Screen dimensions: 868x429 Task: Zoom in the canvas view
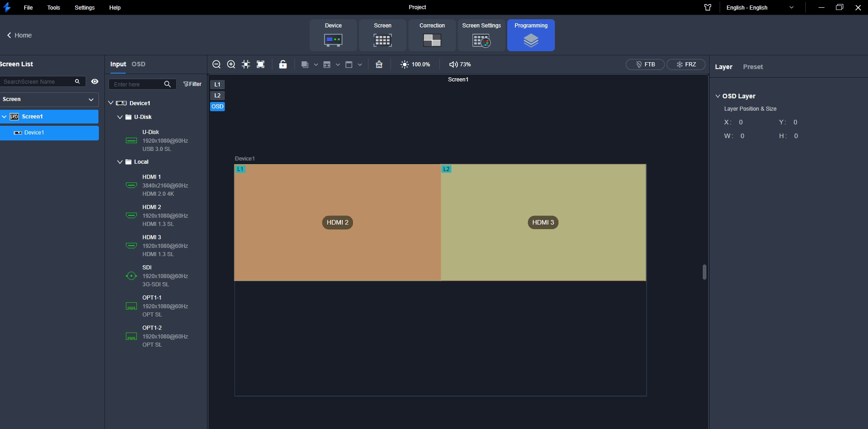[x=231, y=64]
